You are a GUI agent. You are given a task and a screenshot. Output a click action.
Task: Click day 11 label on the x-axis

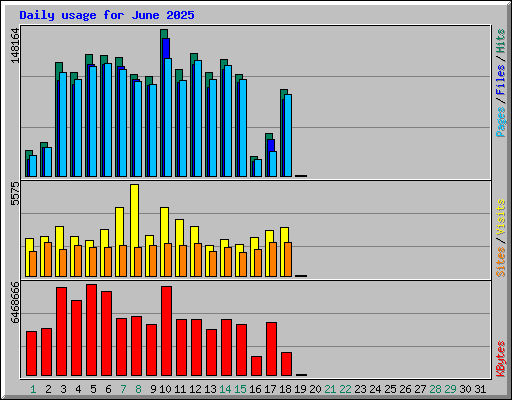180,389
